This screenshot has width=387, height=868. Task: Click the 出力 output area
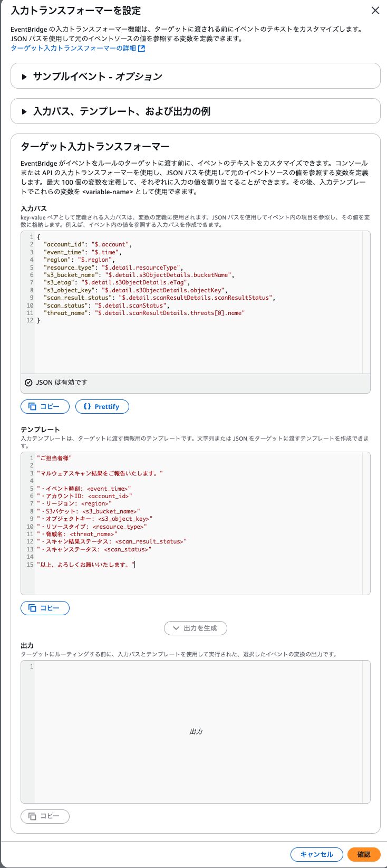coord(195,731)
